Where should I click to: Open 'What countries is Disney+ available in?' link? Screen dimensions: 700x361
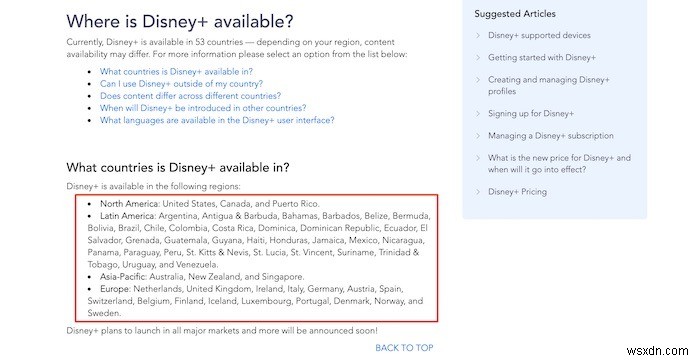coord(176,71)
